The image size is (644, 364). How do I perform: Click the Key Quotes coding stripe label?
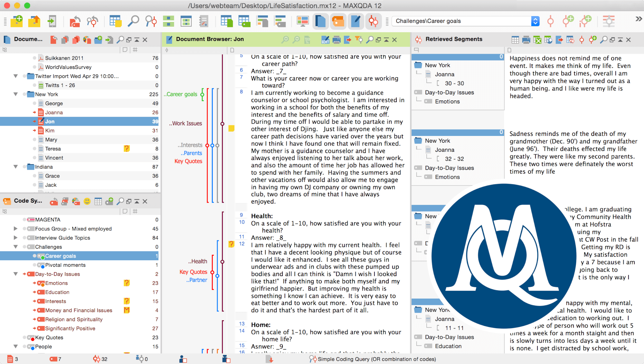click(x=188, y=161)
